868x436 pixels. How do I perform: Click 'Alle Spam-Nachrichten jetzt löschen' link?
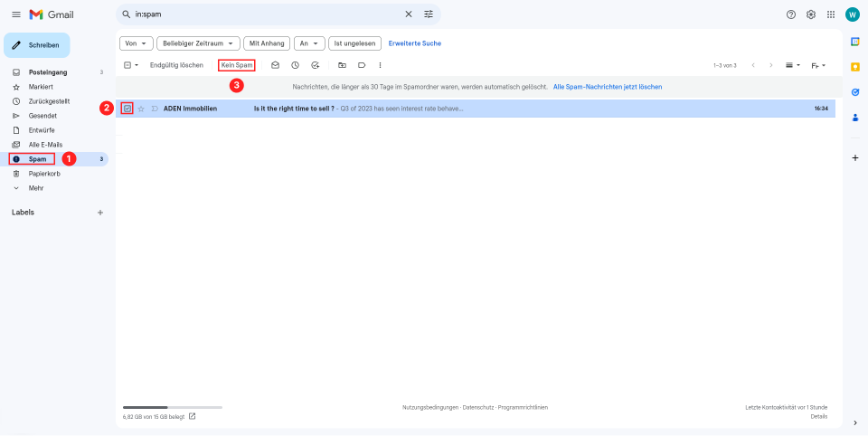point(608,87)
